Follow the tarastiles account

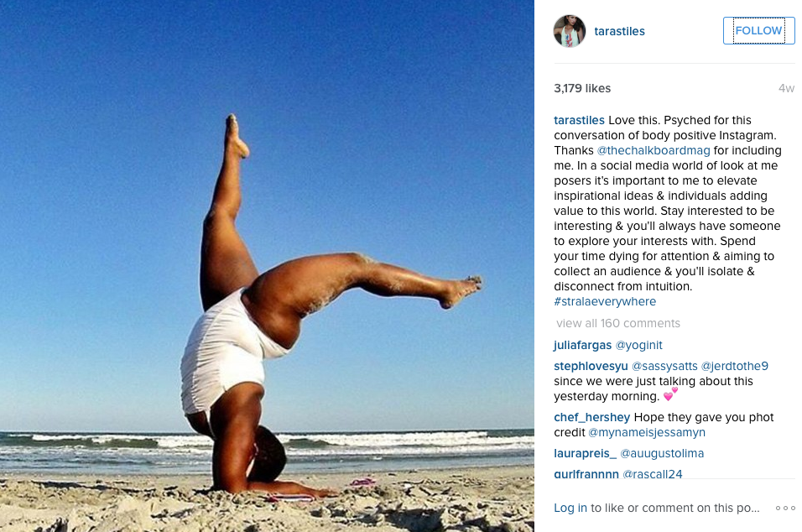(x=758, y=31)
